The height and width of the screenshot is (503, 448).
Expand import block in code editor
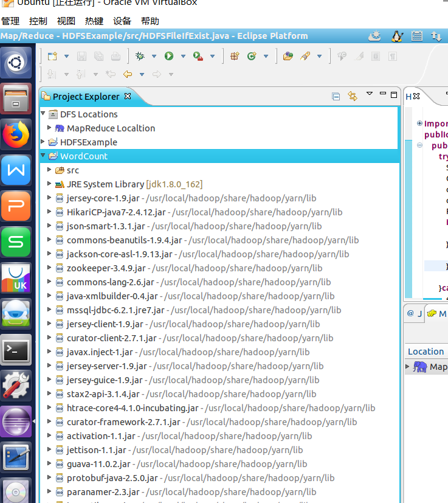point(419,123)
